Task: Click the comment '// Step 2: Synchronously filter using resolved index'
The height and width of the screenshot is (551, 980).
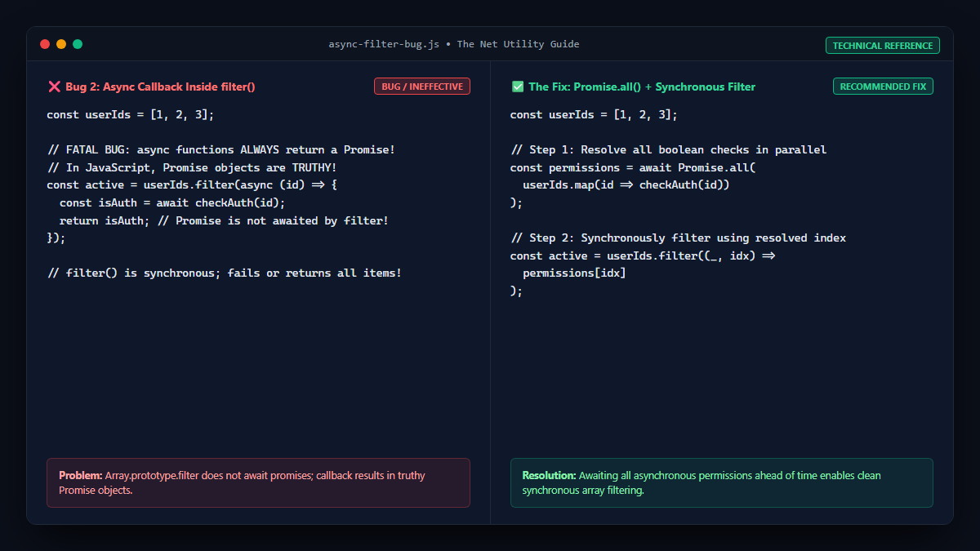Action: (x=678, y=238)
